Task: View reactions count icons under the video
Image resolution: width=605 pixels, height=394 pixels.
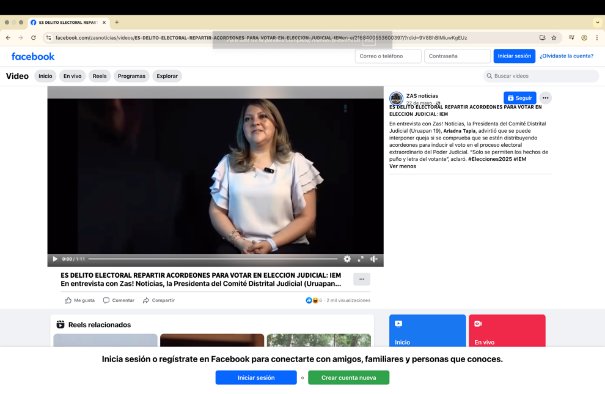Action: click(312, 300)
